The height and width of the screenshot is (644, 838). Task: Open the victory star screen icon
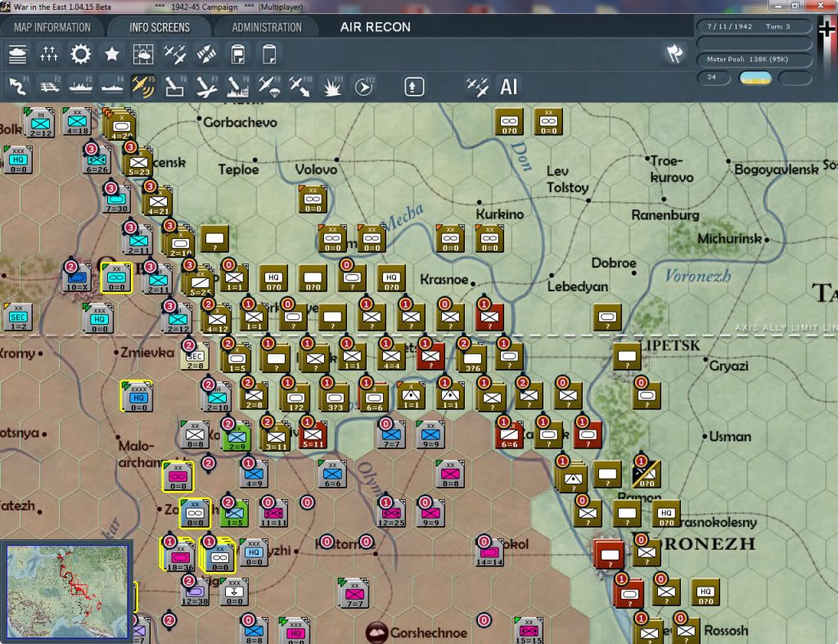(111, 54)
